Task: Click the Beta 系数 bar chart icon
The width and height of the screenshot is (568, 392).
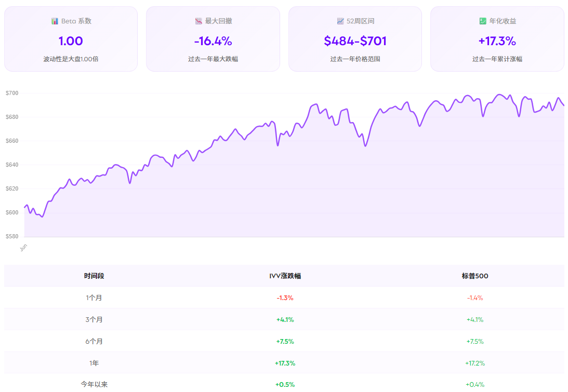Action: tap(55, 21)
